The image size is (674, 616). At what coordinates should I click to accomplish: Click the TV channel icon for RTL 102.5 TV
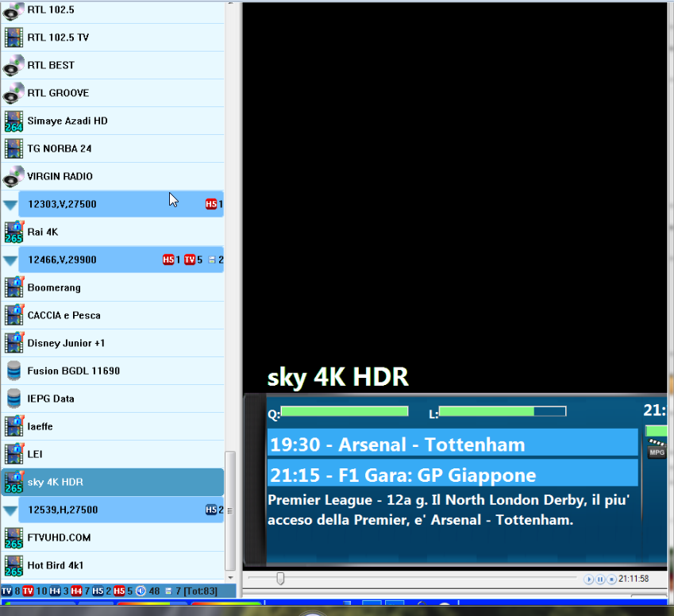pyautogui.click(x=13, y=37)
